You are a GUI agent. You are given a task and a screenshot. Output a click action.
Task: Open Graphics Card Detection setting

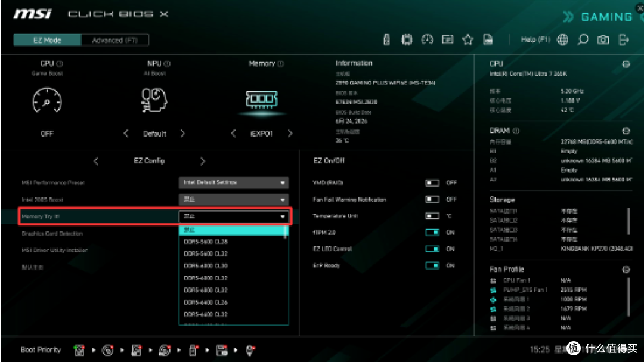tap(52, 233)
